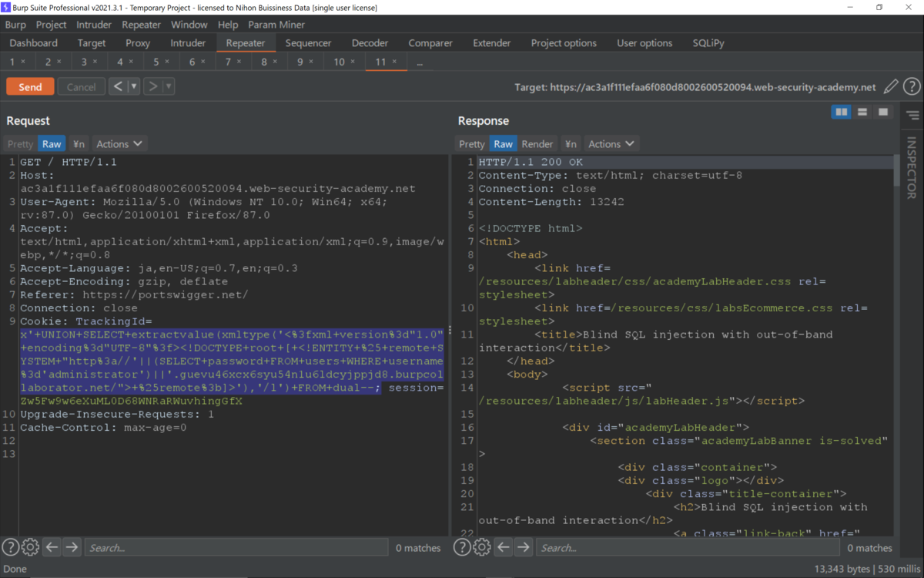Click the Burp Suite title bar logo

(x=6, y=7)
